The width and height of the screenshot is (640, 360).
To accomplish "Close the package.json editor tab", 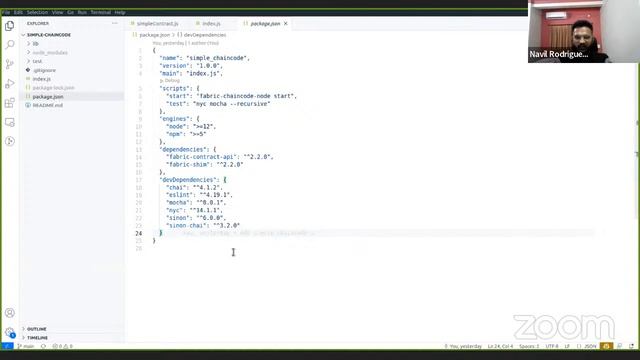I will coord(286,24).
